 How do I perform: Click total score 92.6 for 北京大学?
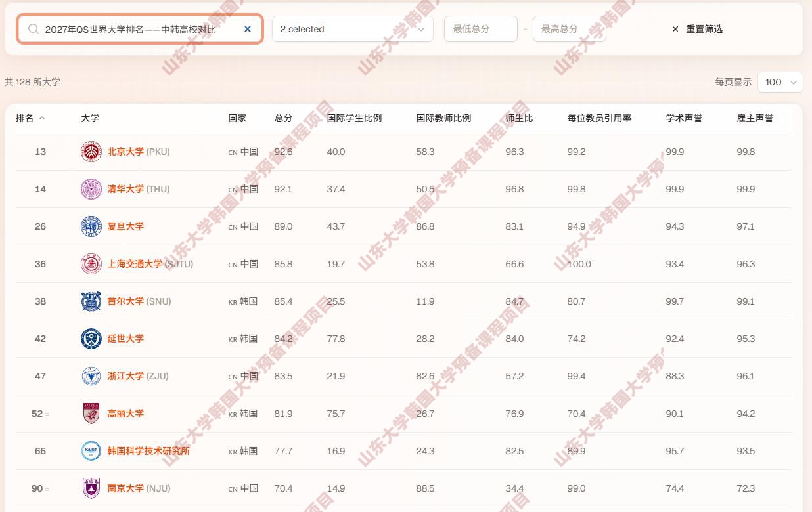pyautogui.click(x=284, y=152)
